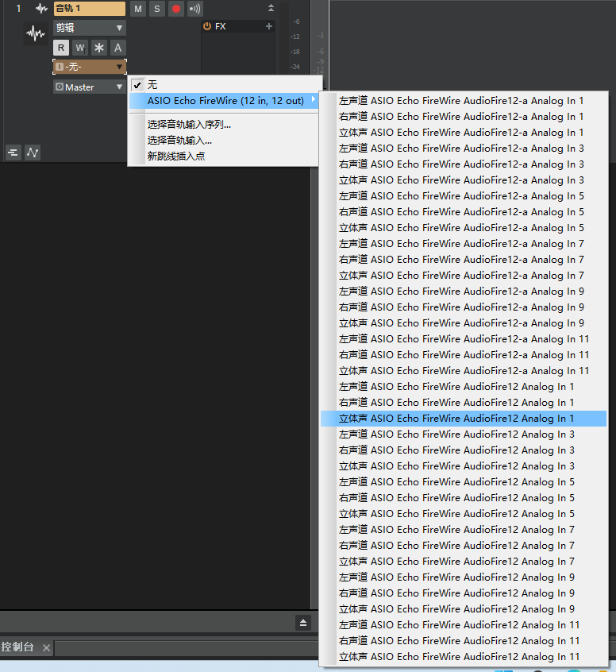The image size is (616, 672).
Task: Select 左声道 AudioFire12-a Analog In 9
Action: pos(464,291)
